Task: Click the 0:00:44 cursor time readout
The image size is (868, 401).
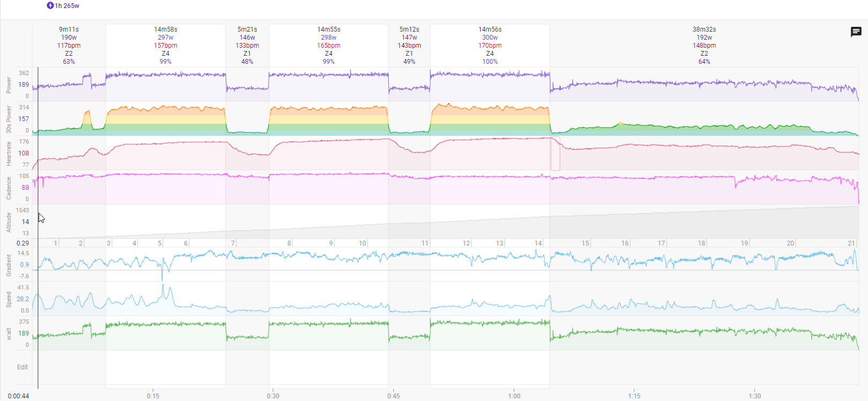Action: [18, 396]
